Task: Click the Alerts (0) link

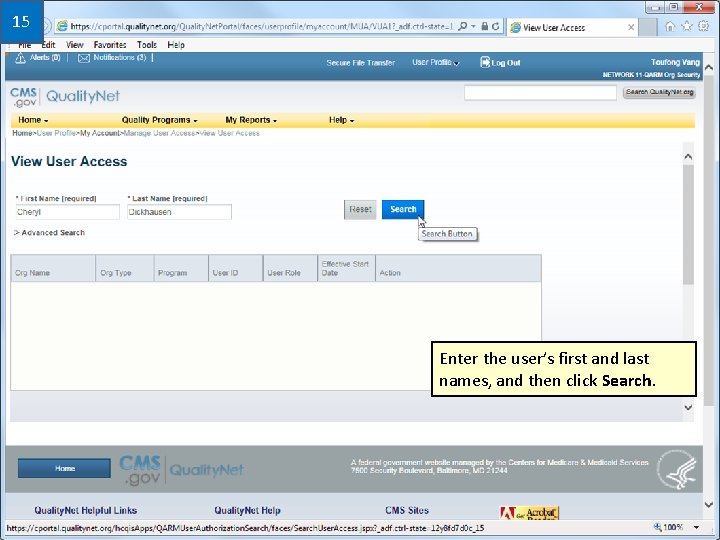Action: [45, 57]
